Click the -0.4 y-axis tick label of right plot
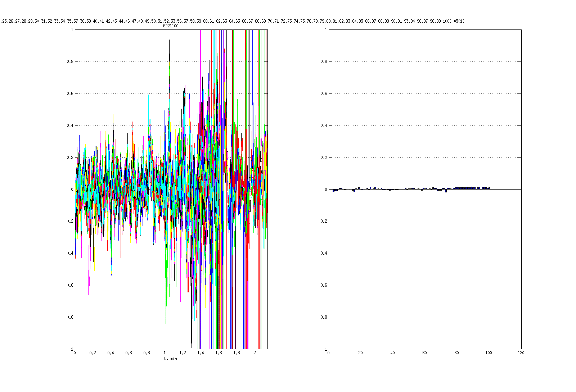 323,253
